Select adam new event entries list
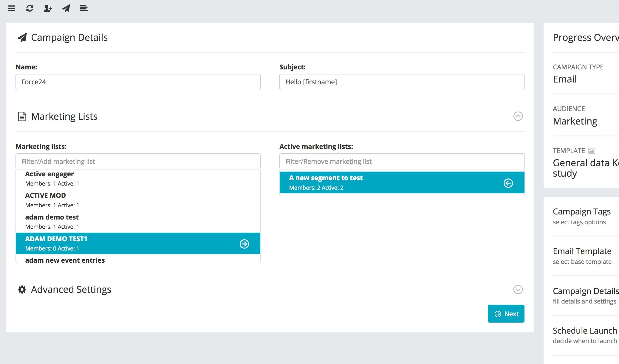619x364 pixels. 138,259
